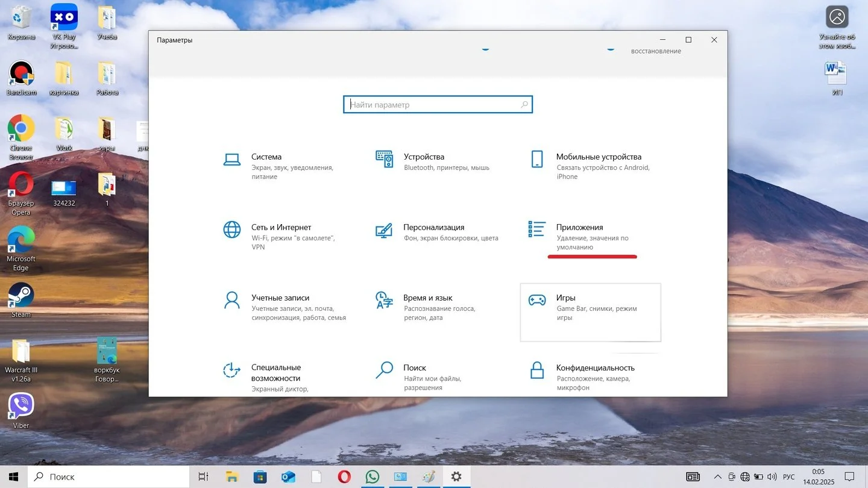Click the Найти параметр search field
Screen dimensions: 868x488
point(438,104)
